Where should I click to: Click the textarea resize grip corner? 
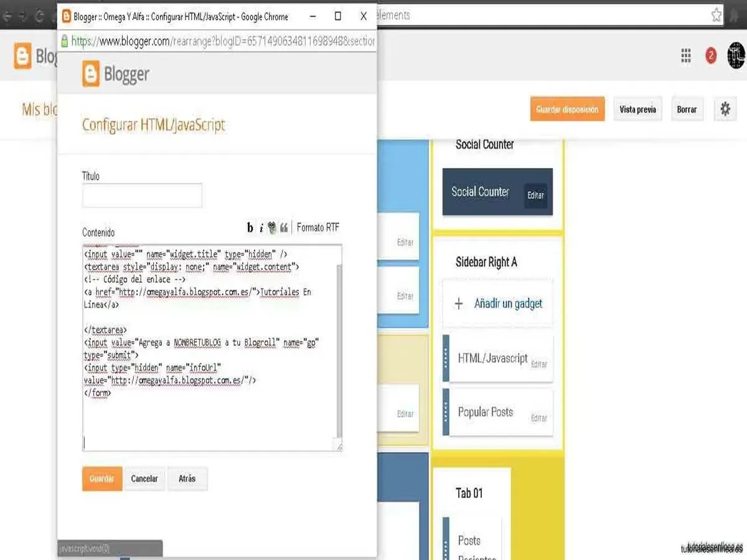339,446
